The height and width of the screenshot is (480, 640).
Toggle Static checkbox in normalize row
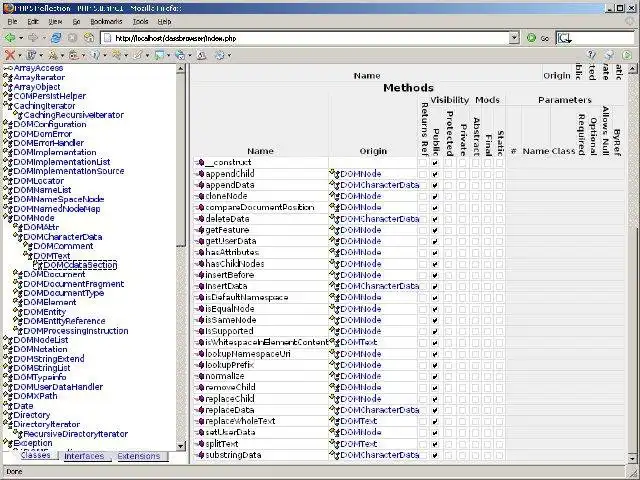[x=500, y=376]
